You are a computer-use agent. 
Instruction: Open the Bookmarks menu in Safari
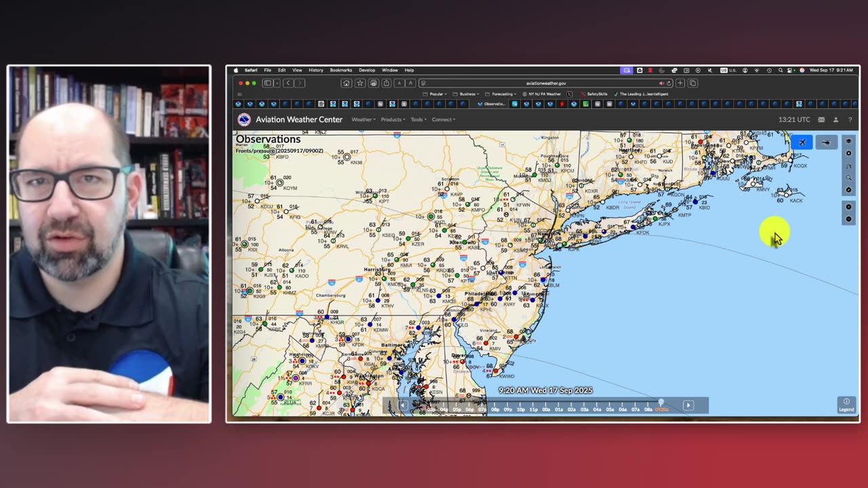click(x=340, y=70)
